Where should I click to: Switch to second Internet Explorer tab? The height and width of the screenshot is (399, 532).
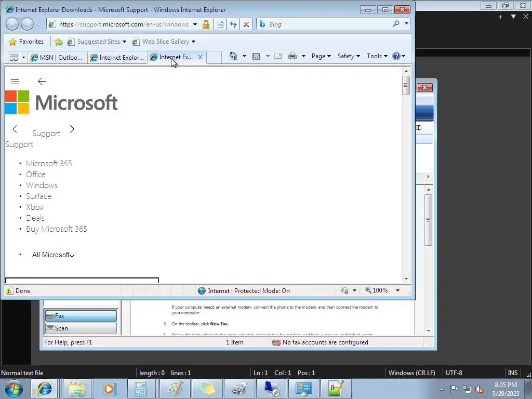tap(117, 57)
